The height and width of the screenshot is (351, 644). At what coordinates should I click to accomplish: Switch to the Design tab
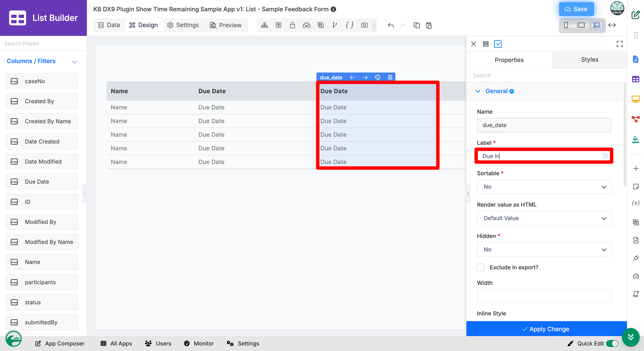click(x=144, y=25)
